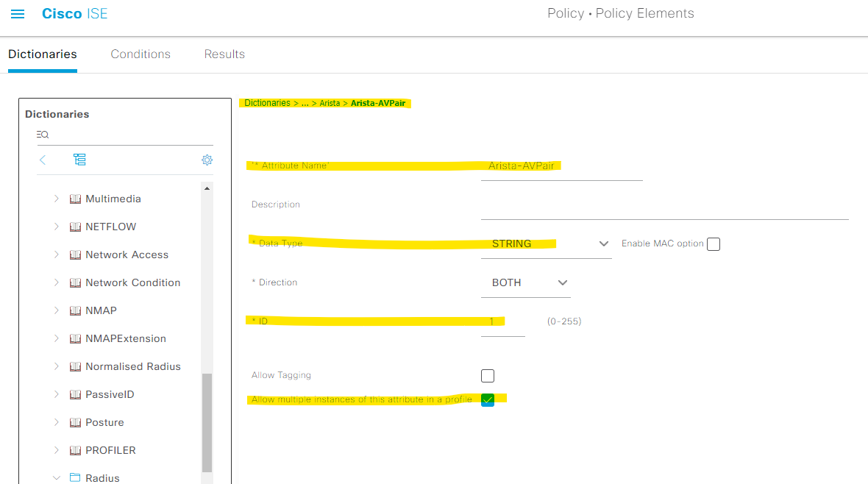
Task: Select the tree view icon above the dictionary list
Action: pos(80,160)
